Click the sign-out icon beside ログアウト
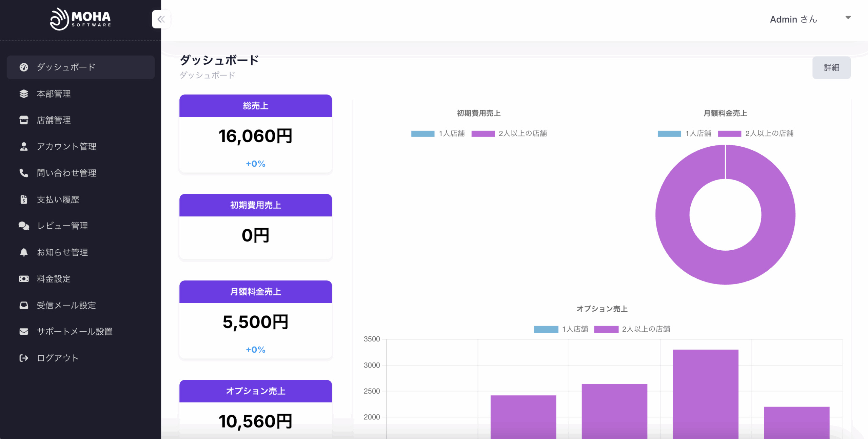The width and height of the screenshot is (868, 439). pos(24,358)
